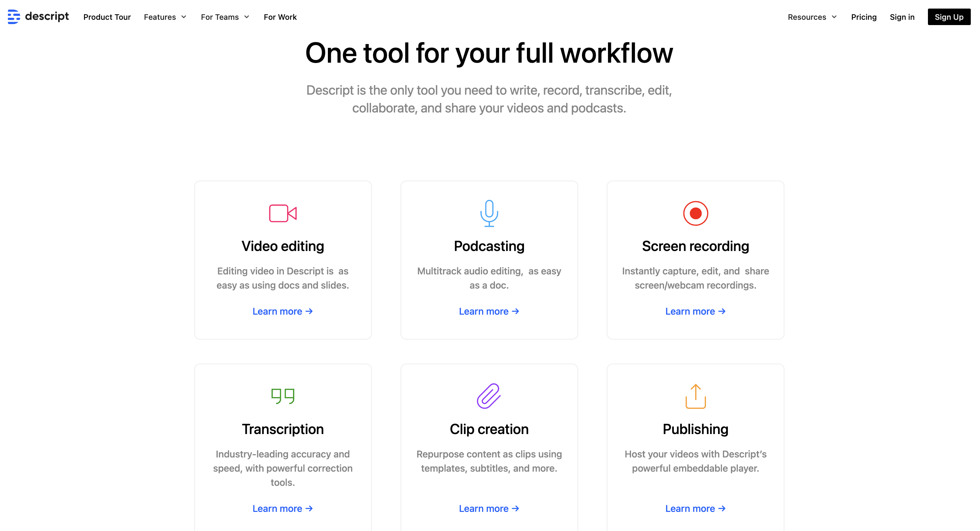Expand the For Teams dropdown

tap(225, 17)
